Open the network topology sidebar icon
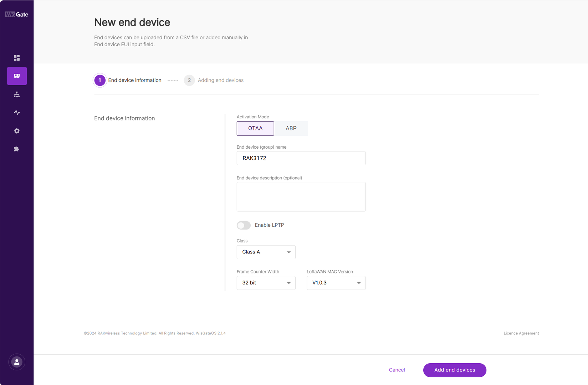This screenshot has width=588, height=385. click(17, 94)
